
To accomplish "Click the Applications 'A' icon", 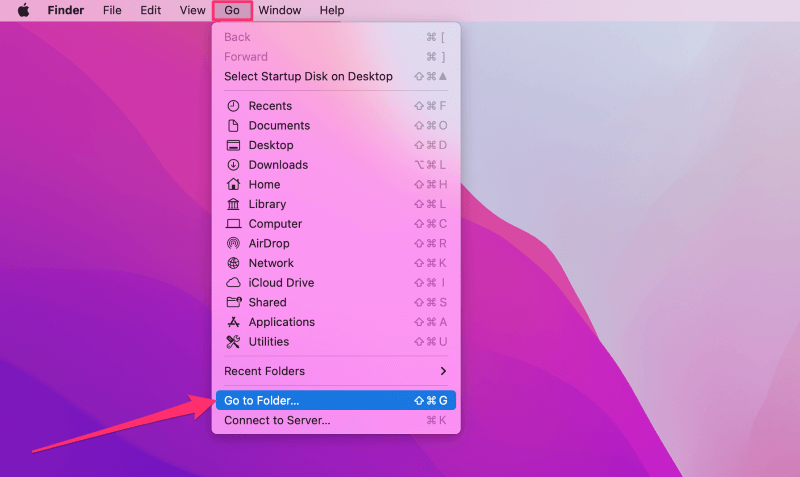I will [x=233, y=322].
